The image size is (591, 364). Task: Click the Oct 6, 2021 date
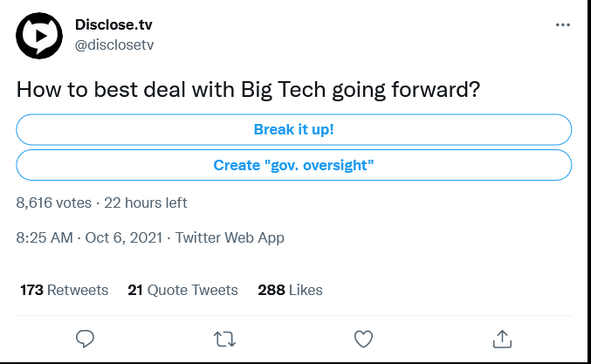[124, 237]
